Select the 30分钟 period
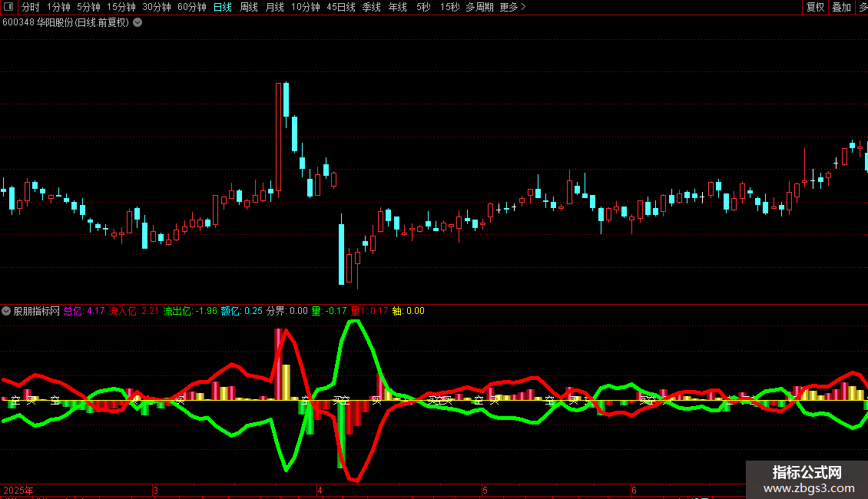 coord(157,7)
